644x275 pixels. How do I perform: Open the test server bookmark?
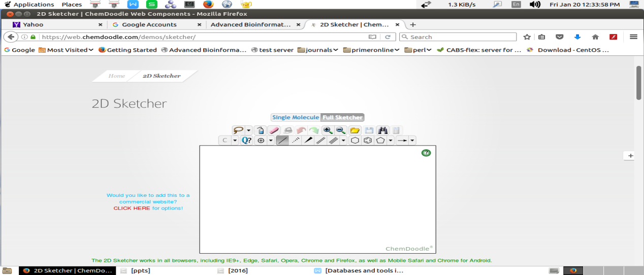click(272, 50)
